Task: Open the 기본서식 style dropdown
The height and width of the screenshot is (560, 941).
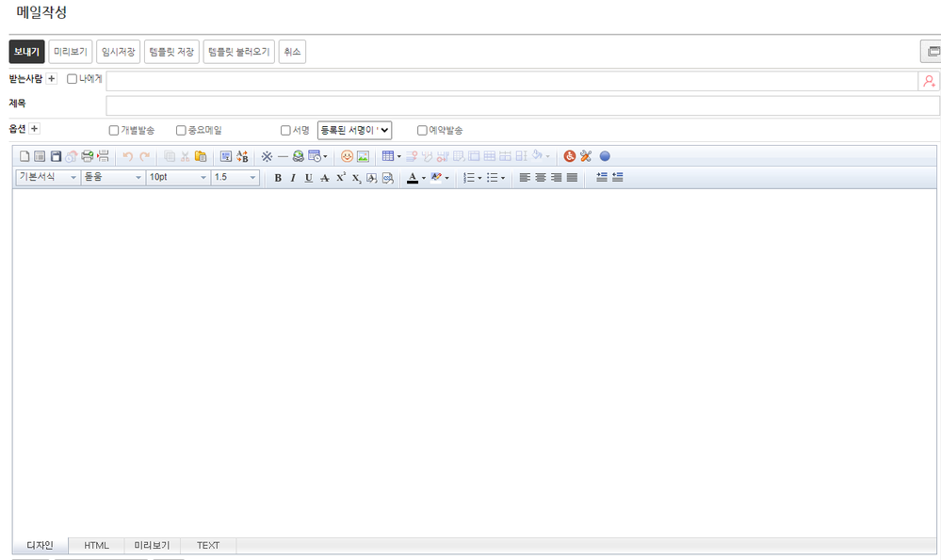Action: pos(48,178)
